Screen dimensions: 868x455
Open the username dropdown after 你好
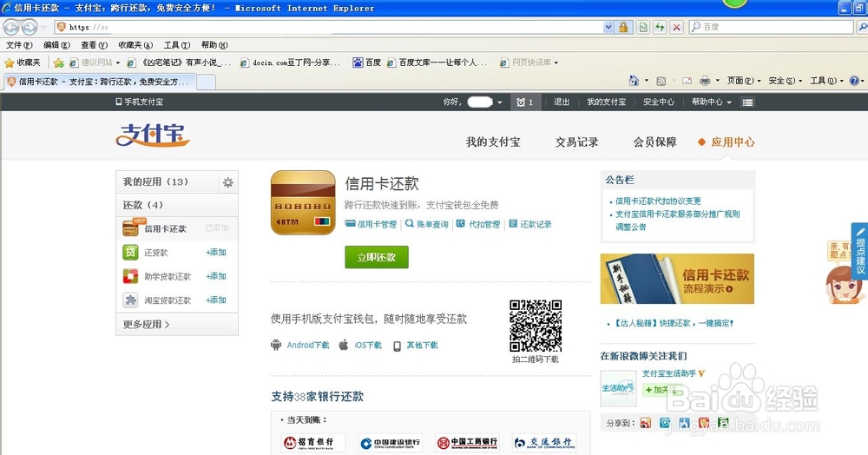point(499,102)
